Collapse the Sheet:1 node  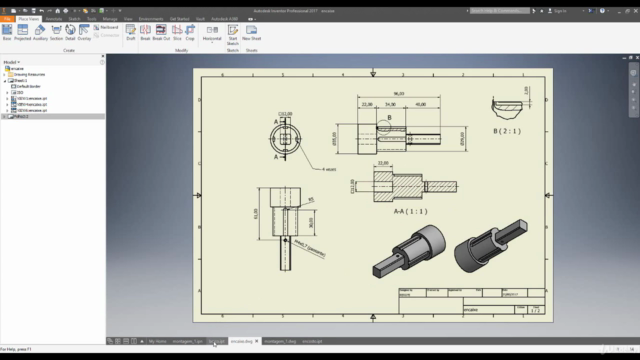point(4,81)
